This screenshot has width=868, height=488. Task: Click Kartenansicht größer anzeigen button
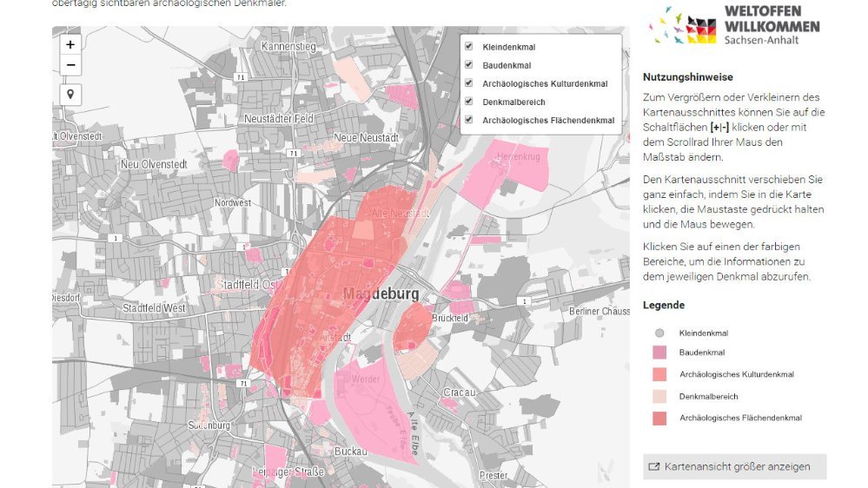pyautogui.click(x=734, y=466)
